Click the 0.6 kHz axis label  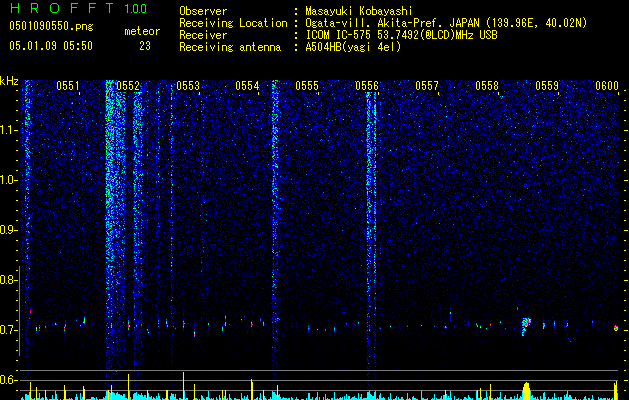pyautogui.click(x=7, y=380)
